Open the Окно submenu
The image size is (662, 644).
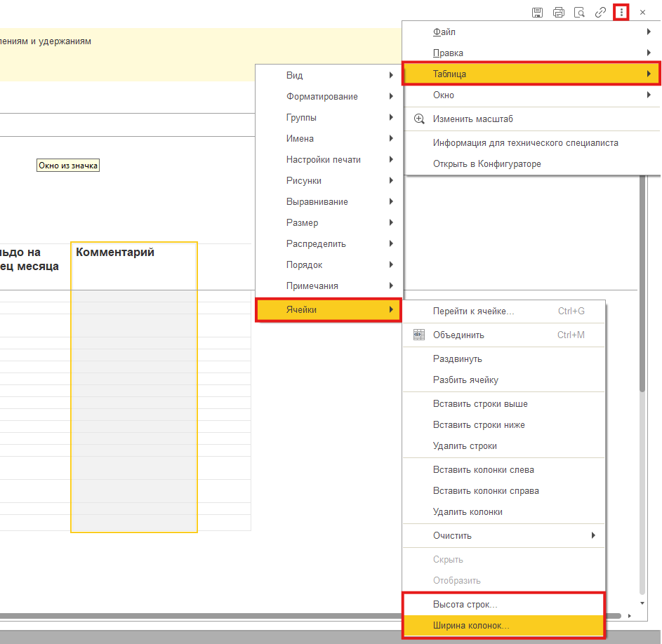532,95
